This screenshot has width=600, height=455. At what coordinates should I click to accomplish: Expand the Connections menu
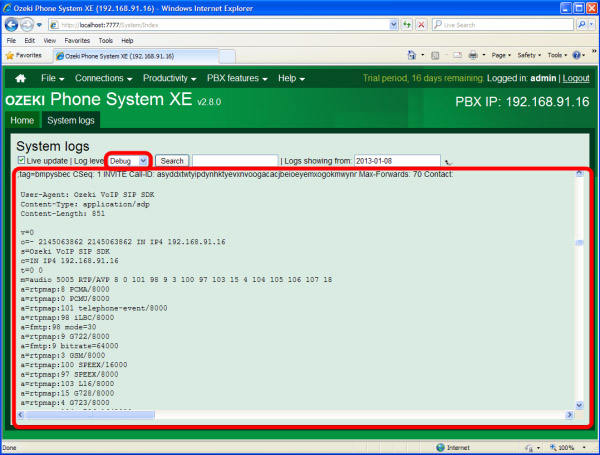click(x=104, y=78)
